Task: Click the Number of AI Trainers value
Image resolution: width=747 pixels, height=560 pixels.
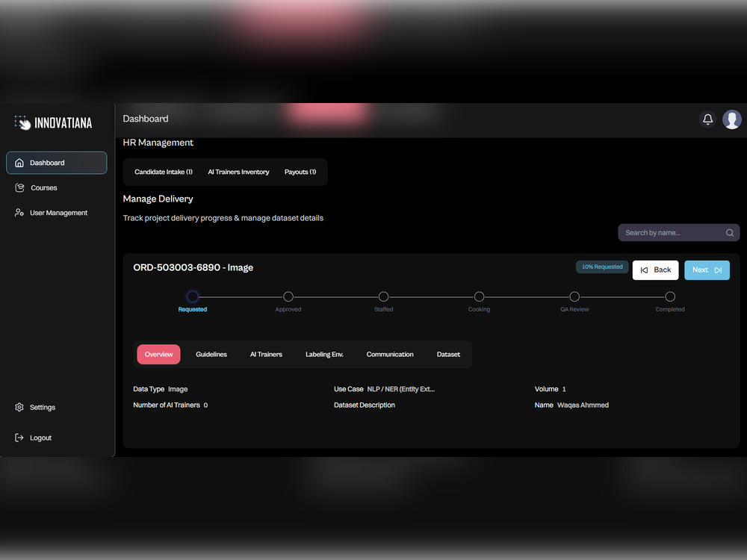Action: [205, 405]
